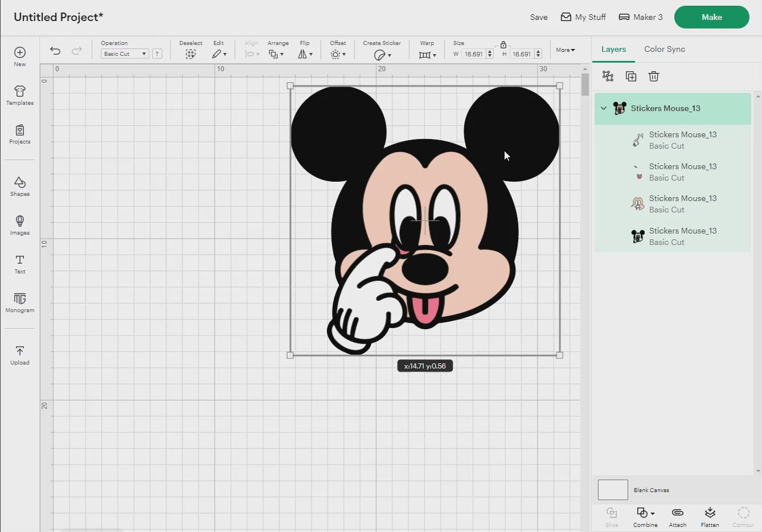The width and height of the screenshot is (762, 532).
Task: Click the Undo arrow
Action: (x=55, y=51)
